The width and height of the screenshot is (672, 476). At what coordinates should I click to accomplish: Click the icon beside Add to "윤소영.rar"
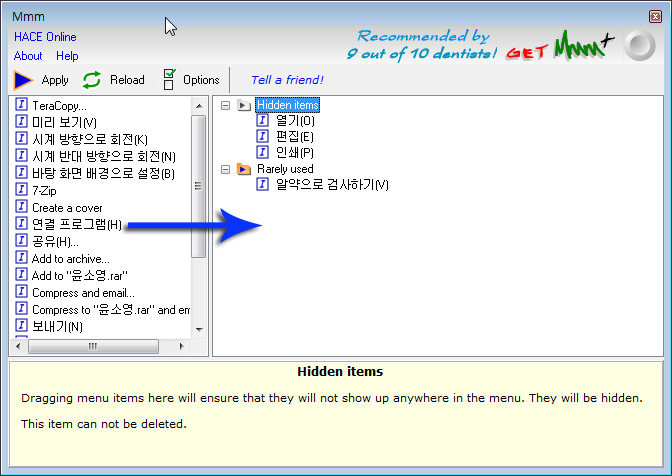point(21,275)
